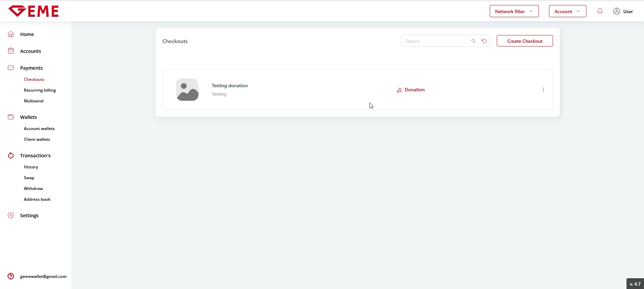644x289 pixels.
Task: Click the GEME logo
Action: 33,11
